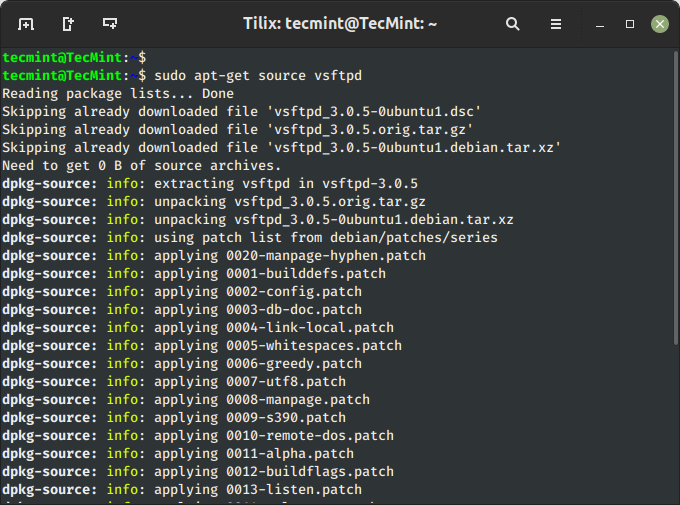The height and width of the screenshot is (505, 680).
Task: Click 'applying 0010-remote-dos.patch' line
Action: [x=198, y=436]
